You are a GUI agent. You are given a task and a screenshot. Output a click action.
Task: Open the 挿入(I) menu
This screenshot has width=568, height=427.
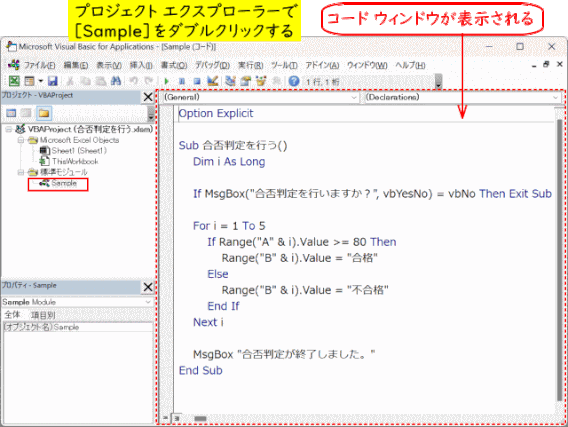coord(141,65)
